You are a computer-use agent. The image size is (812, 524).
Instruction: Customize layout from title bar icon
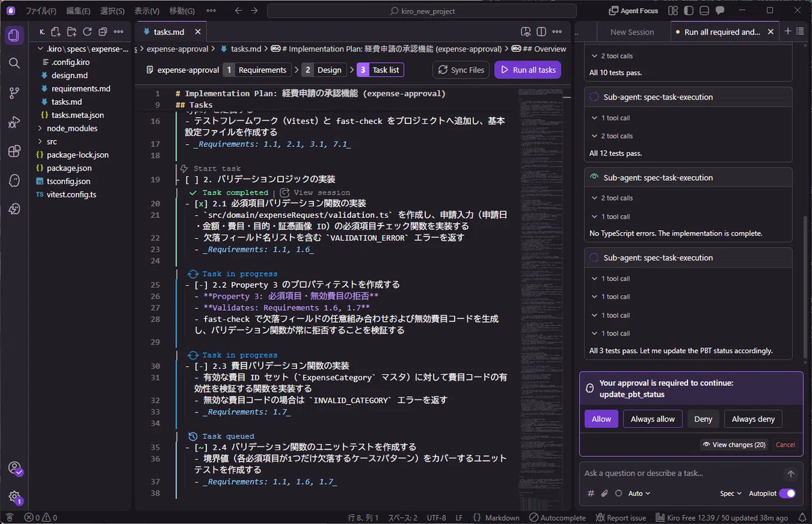(x=674, y=11)
